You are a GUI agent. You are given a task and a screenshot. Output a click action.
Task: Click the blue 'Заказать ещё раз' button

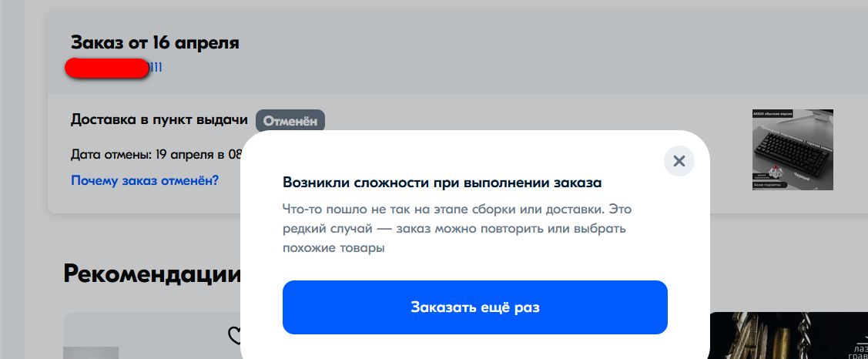(x=475, y=307)
